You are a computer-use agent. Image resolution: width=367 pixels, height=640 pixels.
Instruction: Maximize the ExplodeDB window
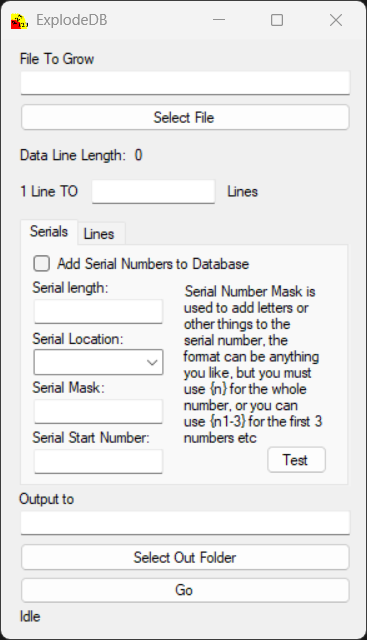click(x=277, y=20)
